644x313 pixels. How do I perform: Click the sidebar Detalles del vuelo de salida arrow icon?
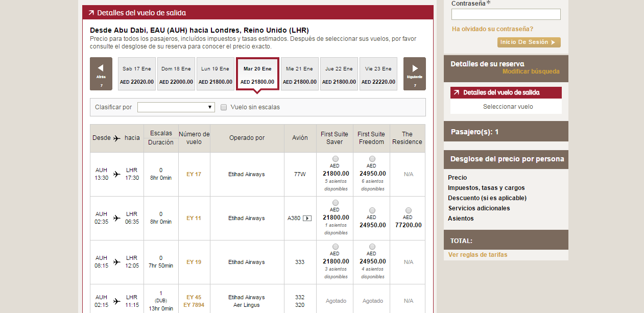(456, 92)
